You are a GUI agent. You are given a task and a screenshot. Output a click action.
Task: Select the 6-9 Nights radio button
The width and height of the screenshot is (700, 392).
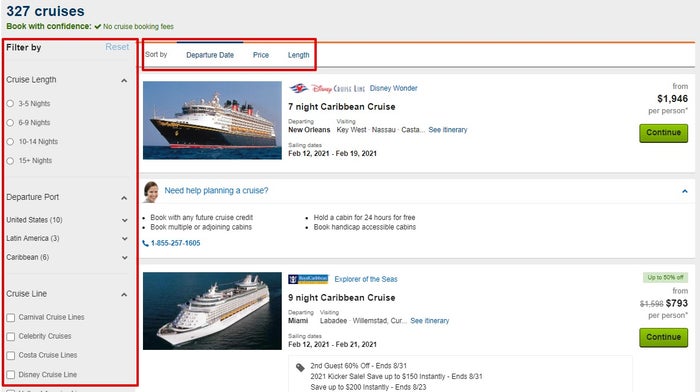coord(10,122)
